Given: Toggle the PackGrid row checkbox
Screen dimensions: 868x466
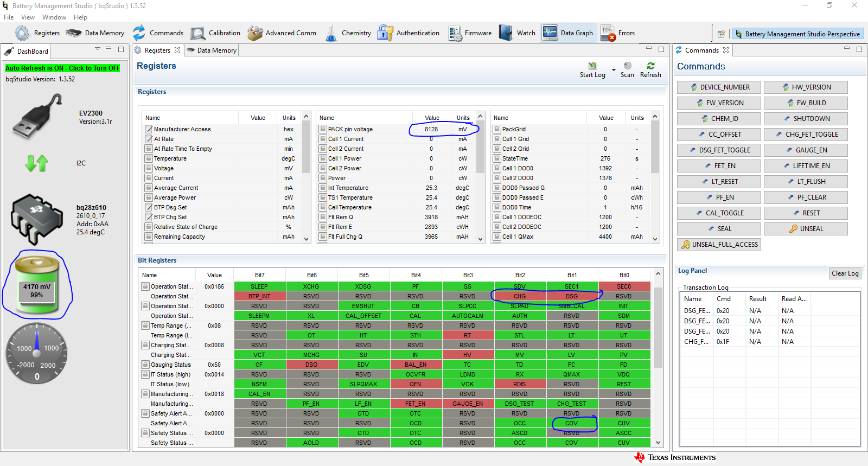Looking at the screenshot, I should (x=497, y=129).
